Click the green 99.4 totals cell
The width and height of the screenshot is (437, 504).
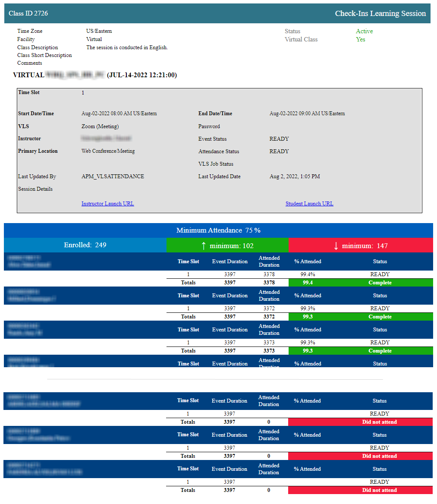(308, 283)
